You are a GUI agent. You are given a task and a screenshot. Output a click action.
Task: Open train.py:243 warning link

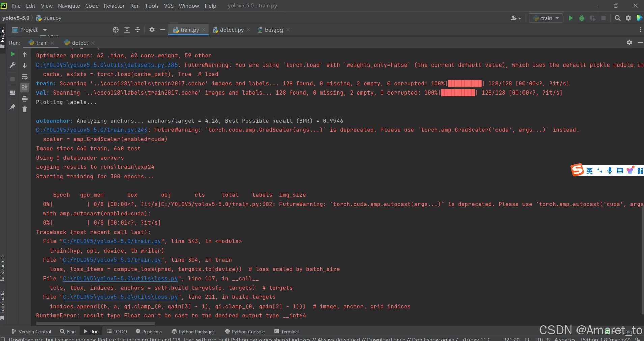pos(91,130)
